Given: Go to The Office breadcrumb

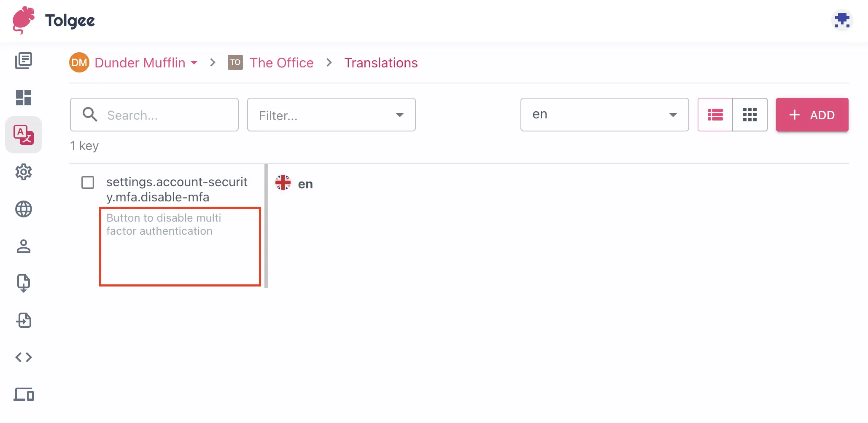Looking at the screenshot, I should point(281,63).
